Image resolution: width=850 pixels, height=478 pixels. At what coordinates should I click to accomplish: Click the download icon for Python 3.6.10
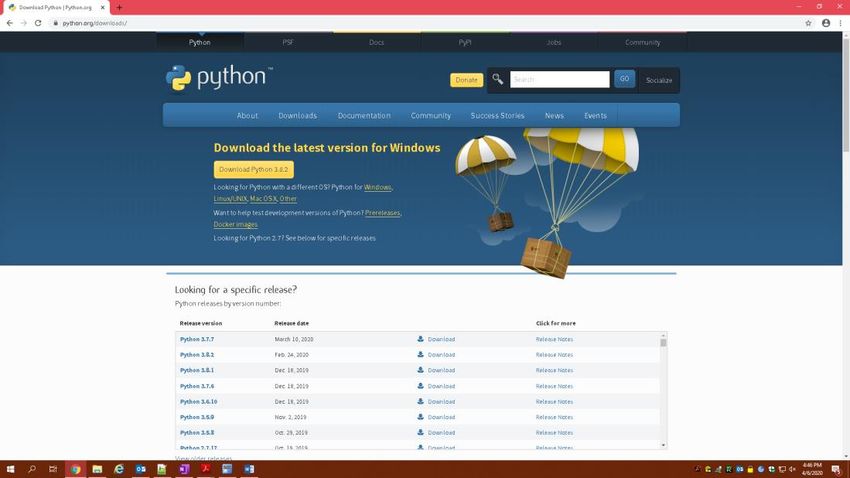click(420, 402)
